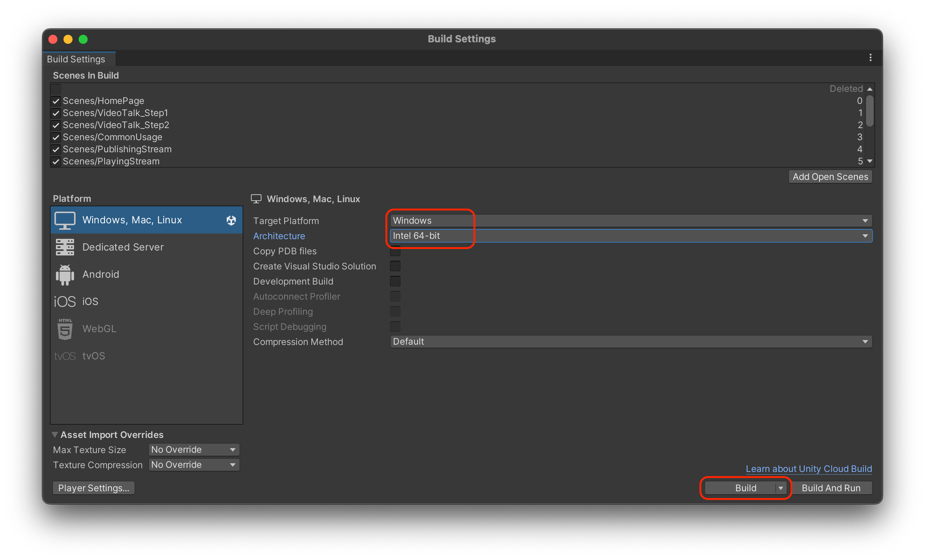Select the Dedicated Server platform icon

pos(65,247)
